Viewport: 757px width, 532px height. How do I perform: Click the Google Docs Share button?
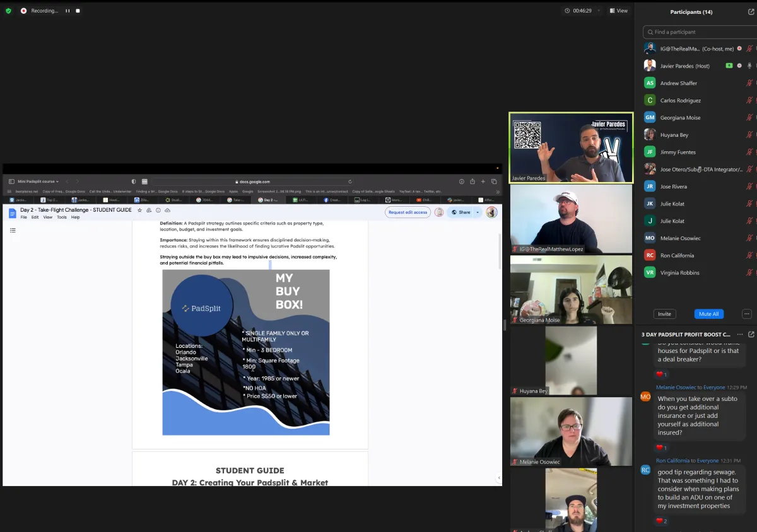click(461, 212)
